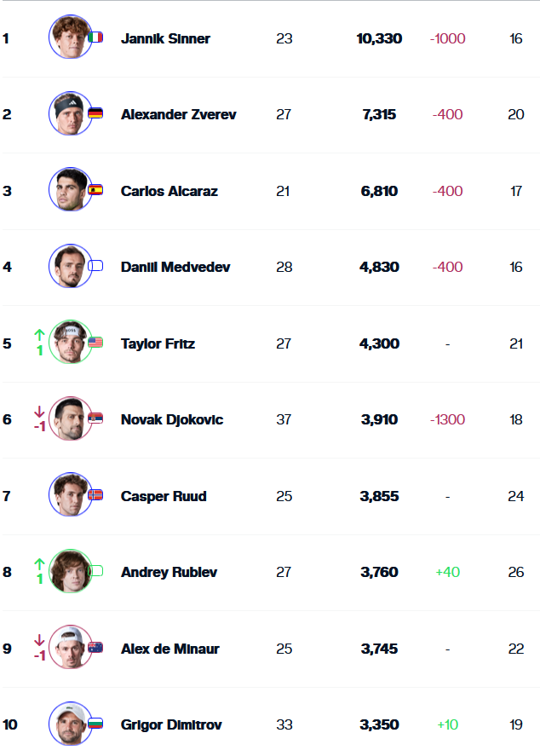Click the green up arrow beside Fritz
Screen dimensions: 540x756
39,334
